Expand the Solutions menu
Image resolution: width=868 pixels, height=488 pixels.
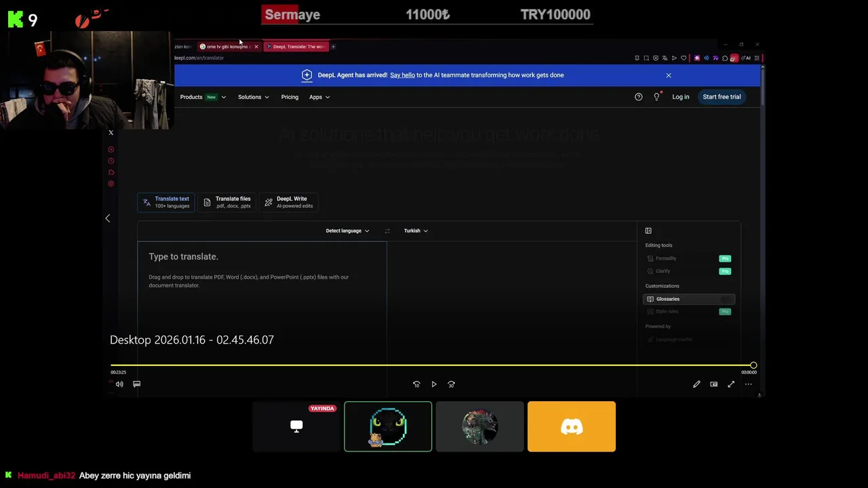point(253,97)
